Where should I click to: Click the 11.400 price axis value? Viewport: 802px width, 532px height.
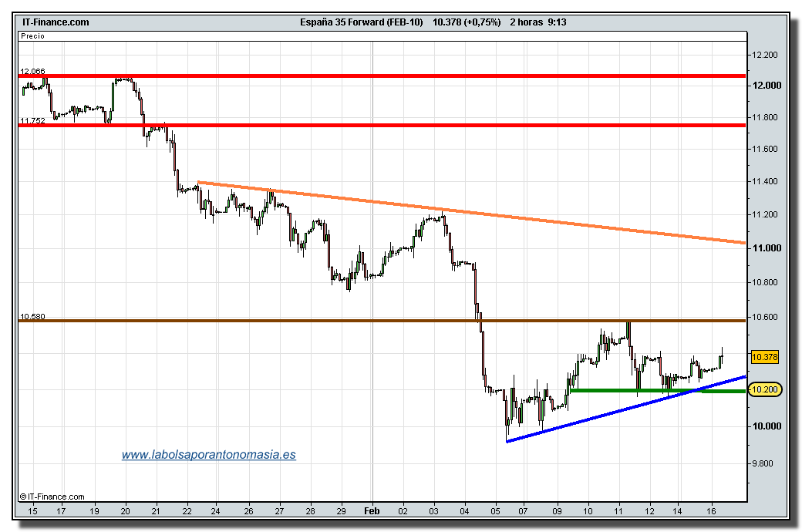point(765,181)
